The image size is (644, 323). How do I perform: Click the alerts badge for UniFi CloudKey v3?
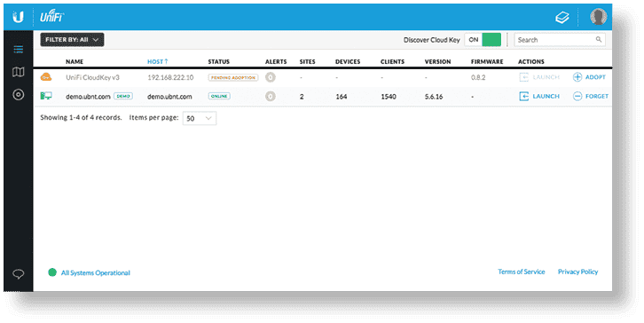(271, 77)
